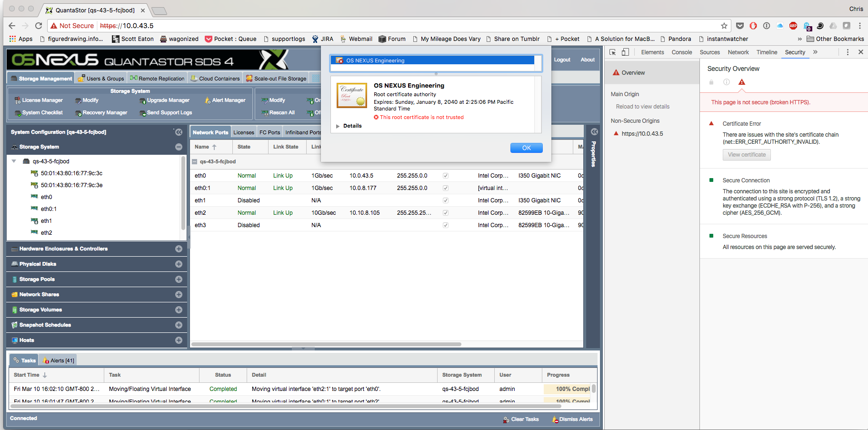Click View certificate button

(x=747, y=155)
